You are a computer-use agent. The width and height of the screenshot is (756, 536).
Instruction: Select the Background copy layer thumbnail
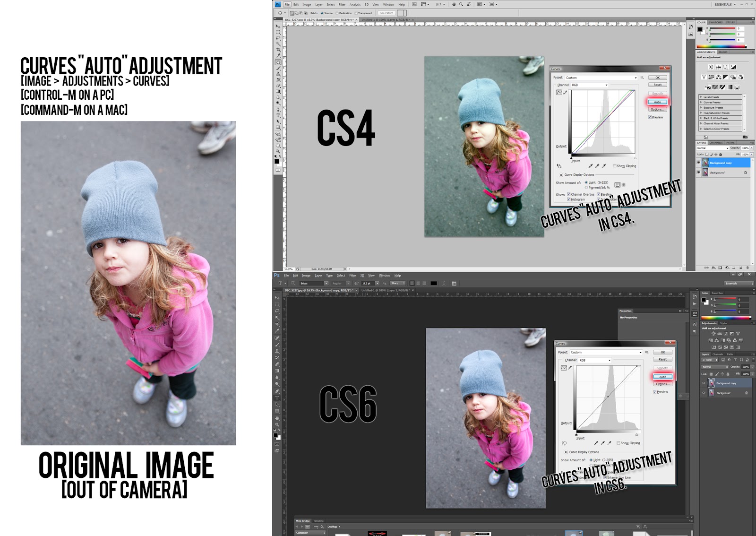coord(705,162)
